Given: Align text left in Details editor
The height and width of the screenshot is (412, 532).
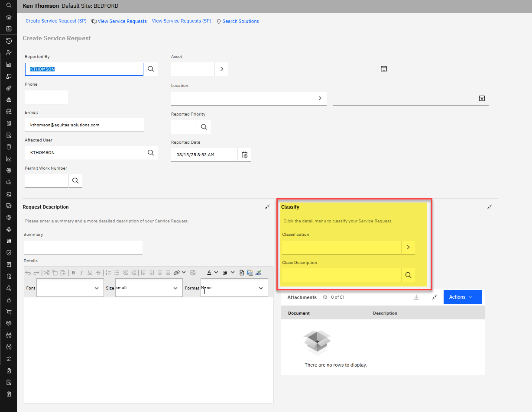Looking at the screenshot, I should (143, 273).
